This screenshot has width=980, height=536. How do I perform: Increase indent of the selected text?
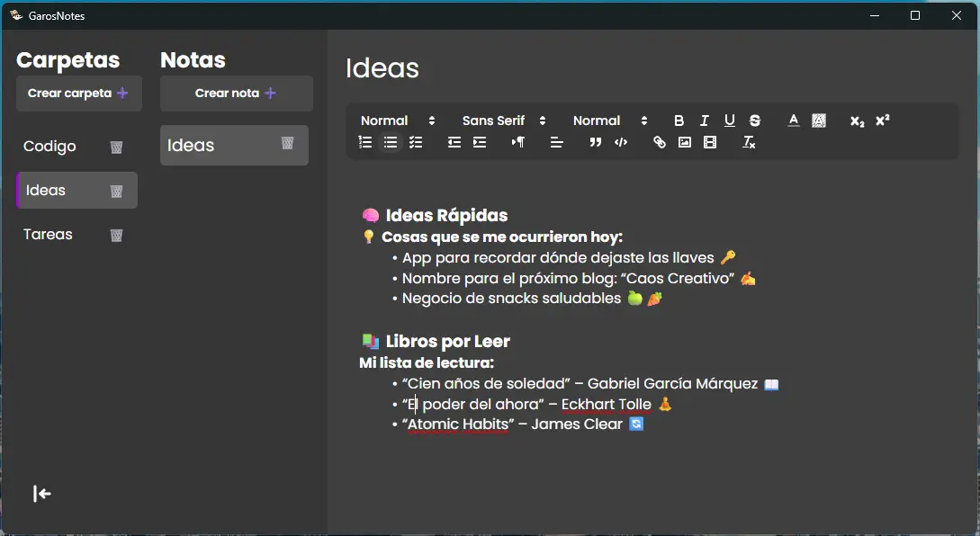480,142
